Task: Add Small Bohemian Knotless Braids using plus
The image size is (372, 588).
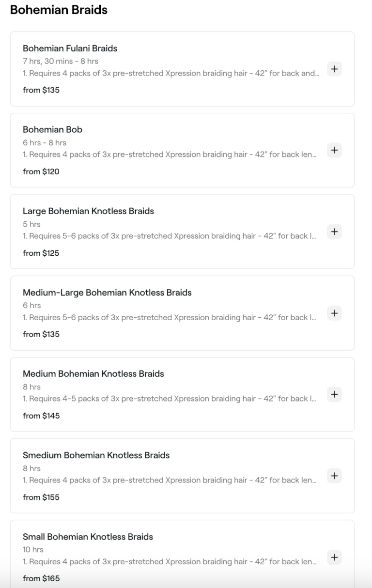Action: 334,557
